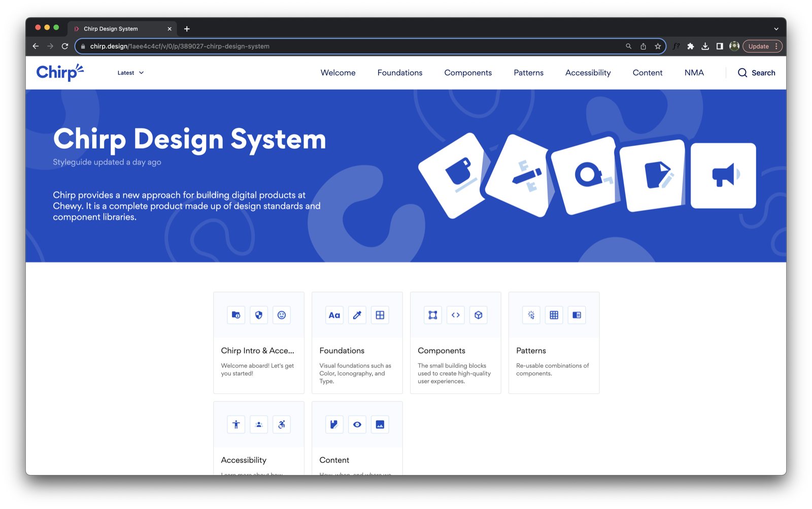Click the table grid icon in Patterns card

point(554,315)
